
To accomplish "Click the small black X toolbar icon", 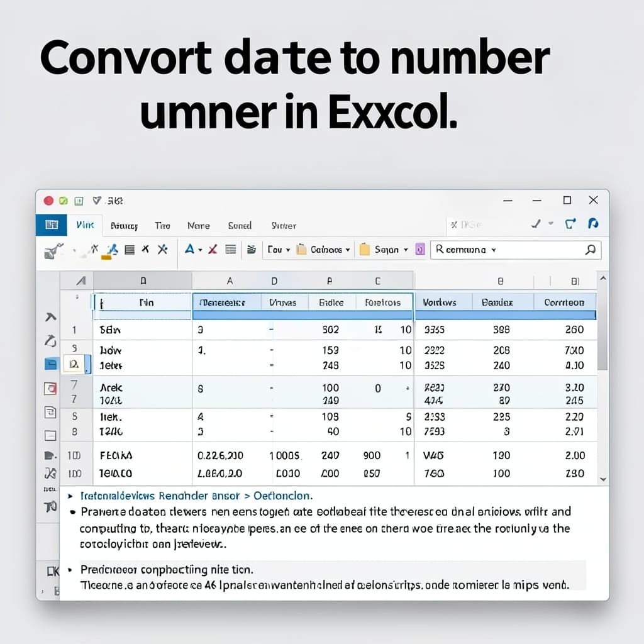I will tap(145, 249).
